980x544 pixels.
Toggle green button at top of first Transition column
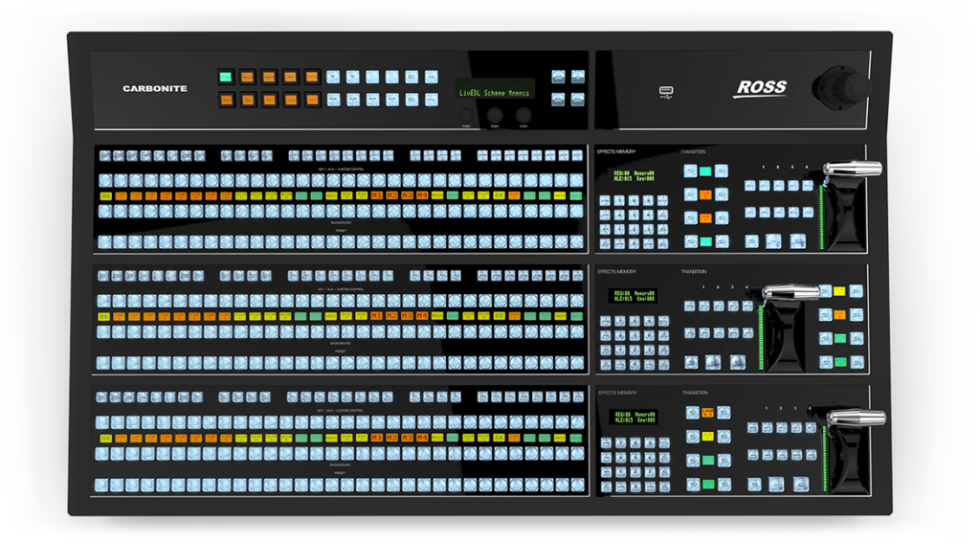coord(706,171)
